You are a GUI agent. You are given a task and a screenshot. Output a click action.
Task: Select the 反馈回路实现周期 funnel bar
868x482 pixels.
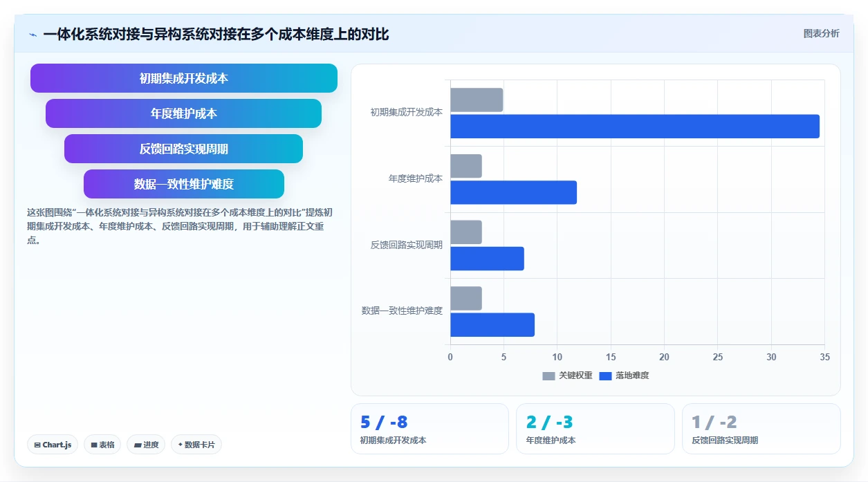pyautogui.click(x=184, y=149)
